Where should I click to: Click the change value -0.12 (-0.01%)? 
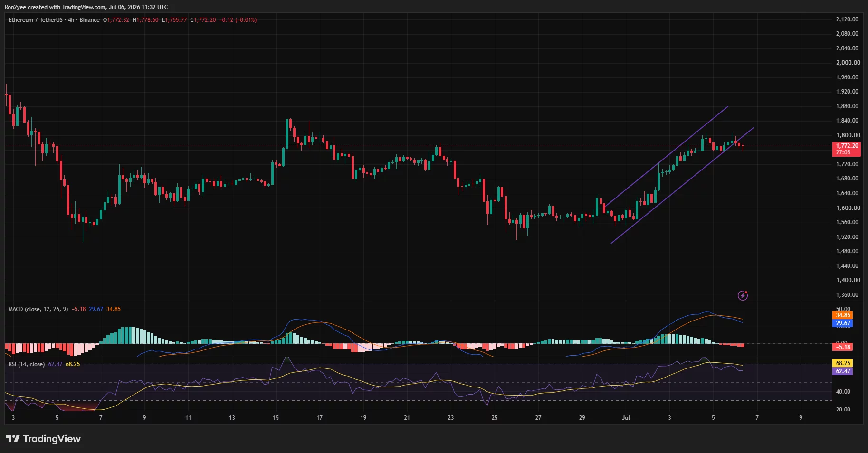pyautogui.click(x=238, y=20)
